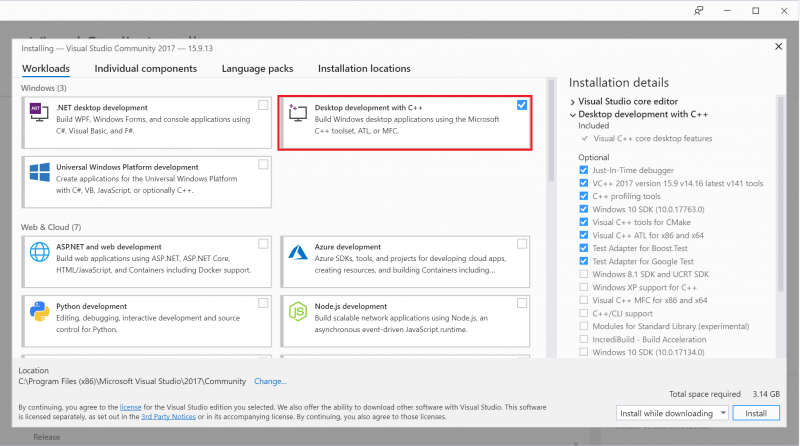The width and height of the screenshot is (800, 446).
Task: Check the Azure development workload
Action: (x=522, y=244)
